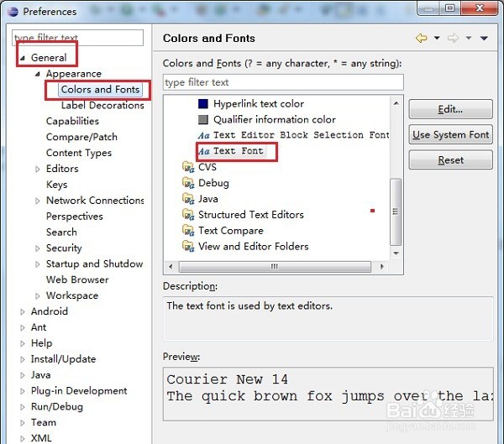The height and width of the screenshot is (444, 504).
Task: Expand the Help preferences node
Action: pos(23,343)
